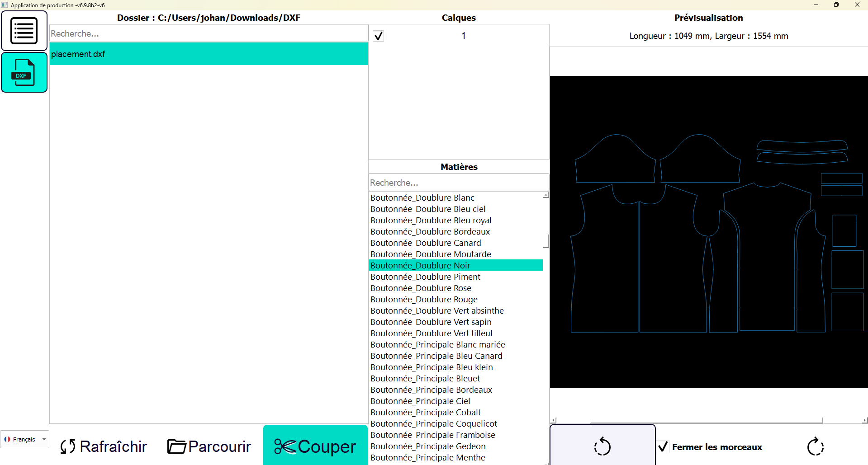Click the Rafraîchir refresh button
Viewport: 868px width, 465px height.
tap(104, 446)
